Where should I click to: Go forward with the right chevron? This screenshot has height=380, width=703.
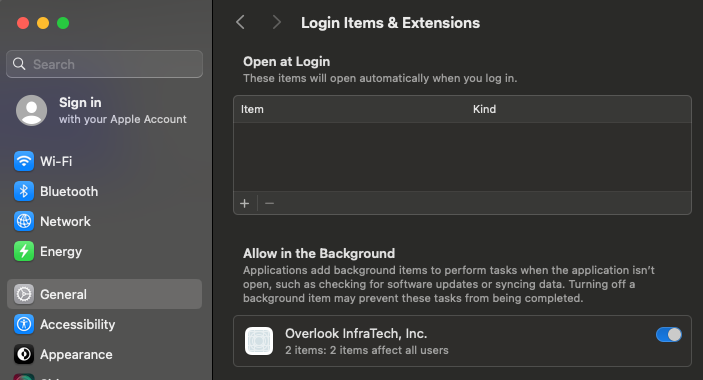pos(277,22)
